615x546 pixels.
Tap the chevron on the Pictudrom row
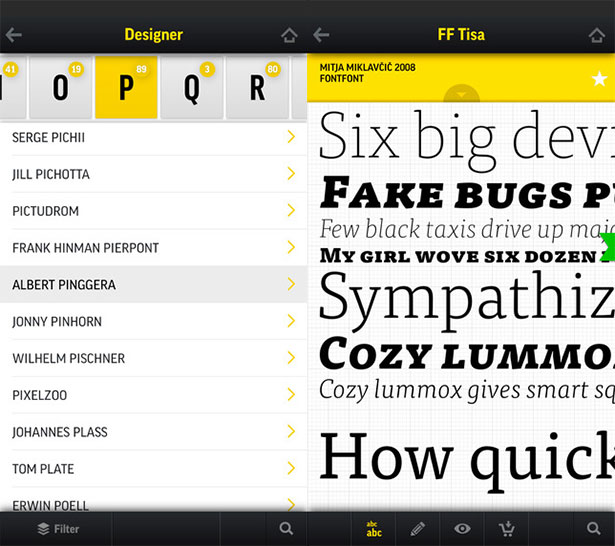291,210
